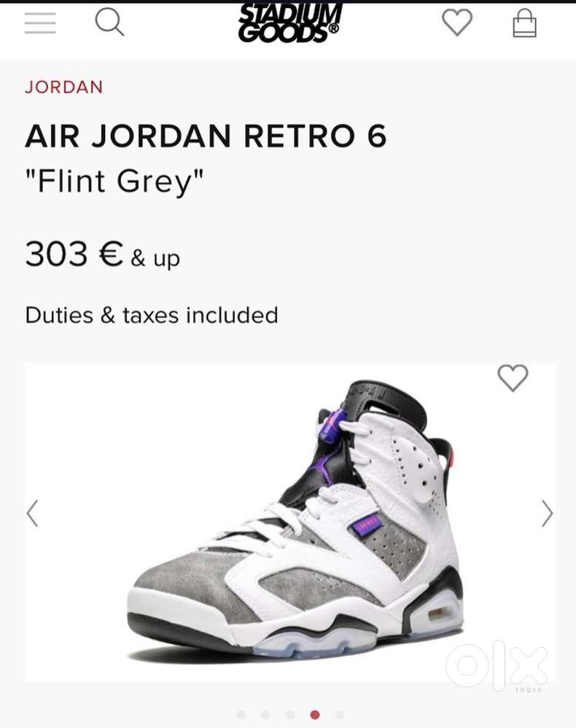Open the hamburger navigation menu

(x=40, y=23)
